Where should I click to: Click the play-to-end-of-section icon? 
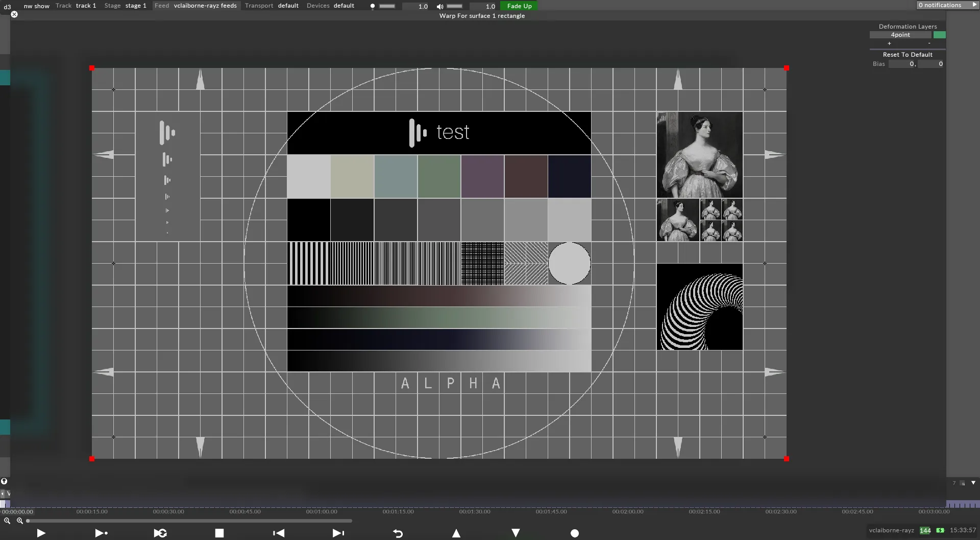pos(101,533)
